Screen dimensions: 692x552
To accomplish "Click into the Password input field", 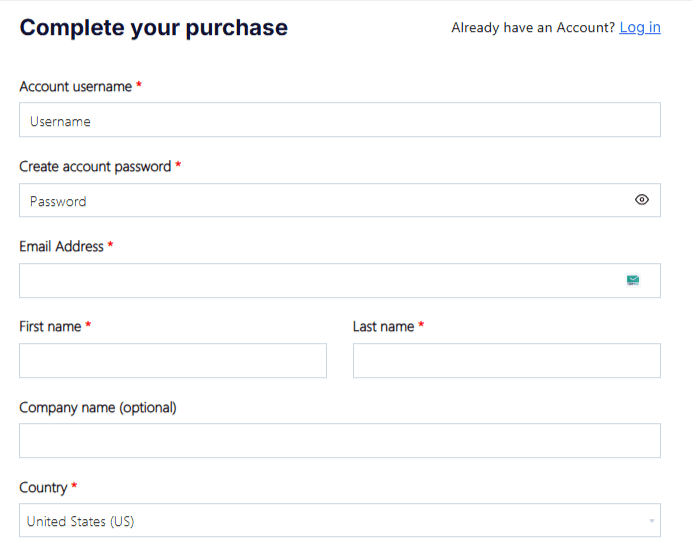I will tap(320, 200).
